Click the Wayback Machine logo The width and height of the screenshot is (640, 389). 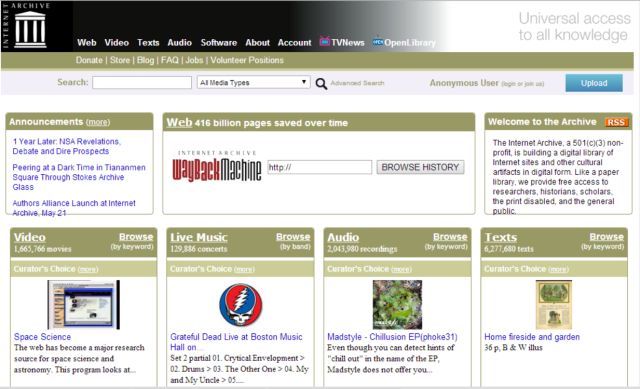(217, 167)
